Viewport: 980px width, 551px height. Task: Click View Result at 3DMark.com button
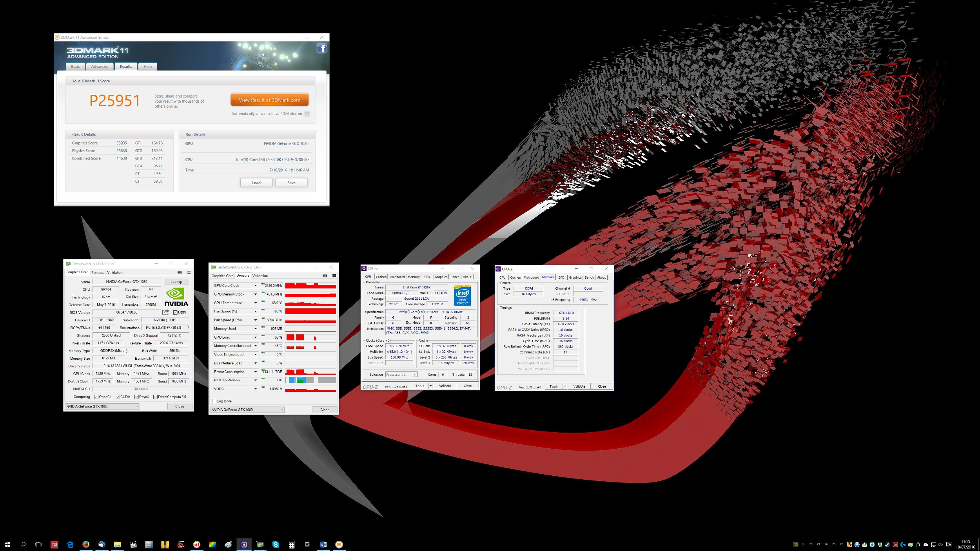269,100
